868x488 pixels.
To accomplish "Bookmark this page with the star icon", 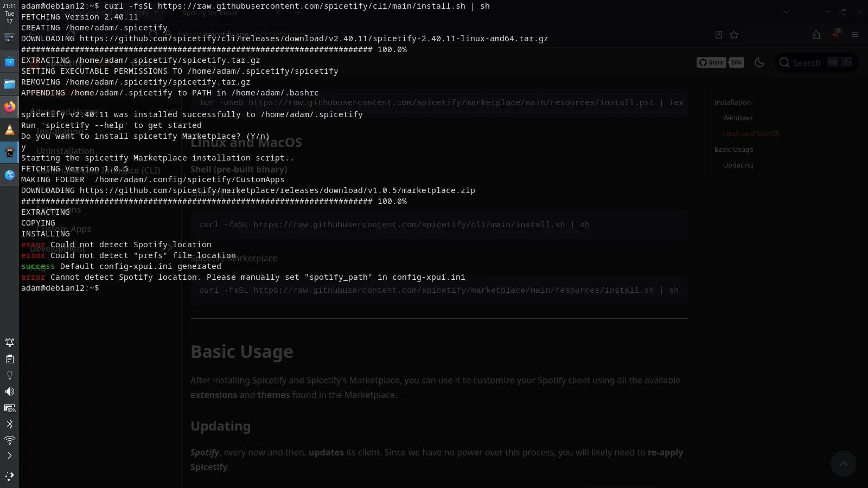I will tap(734, 35).
